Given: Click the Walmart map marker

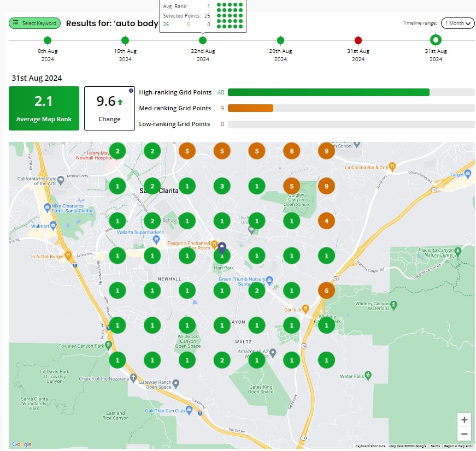Looking at the screenshot, I should pyautogui.click(x=54, y=225).
